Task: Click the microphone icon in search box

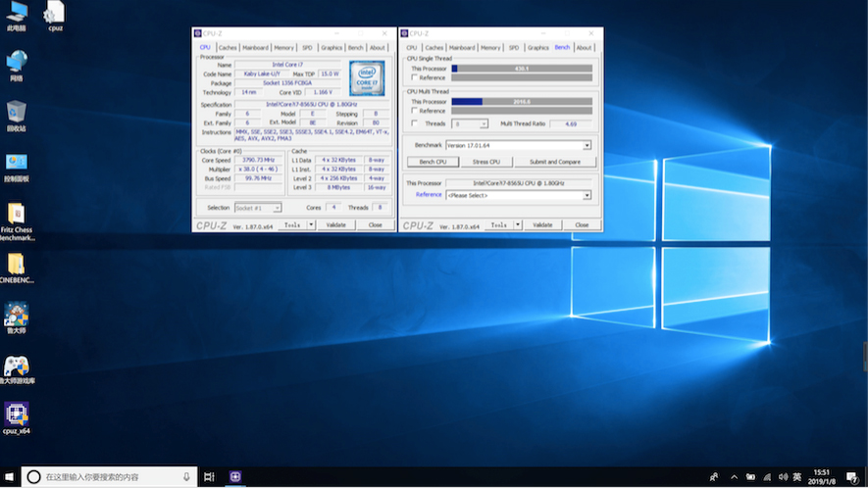Action: 186,476
